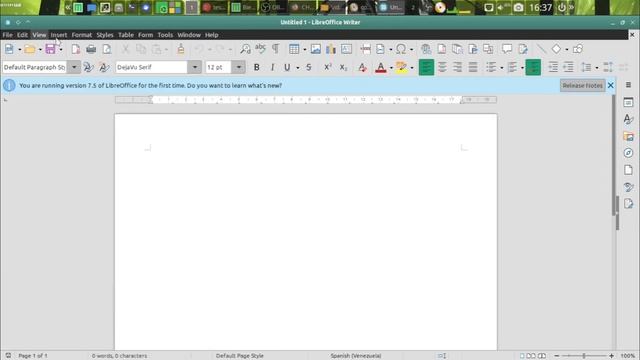Open the Styles menu
Image resolution: width=640 pixels, height=360 pixels.
(105, 35)
